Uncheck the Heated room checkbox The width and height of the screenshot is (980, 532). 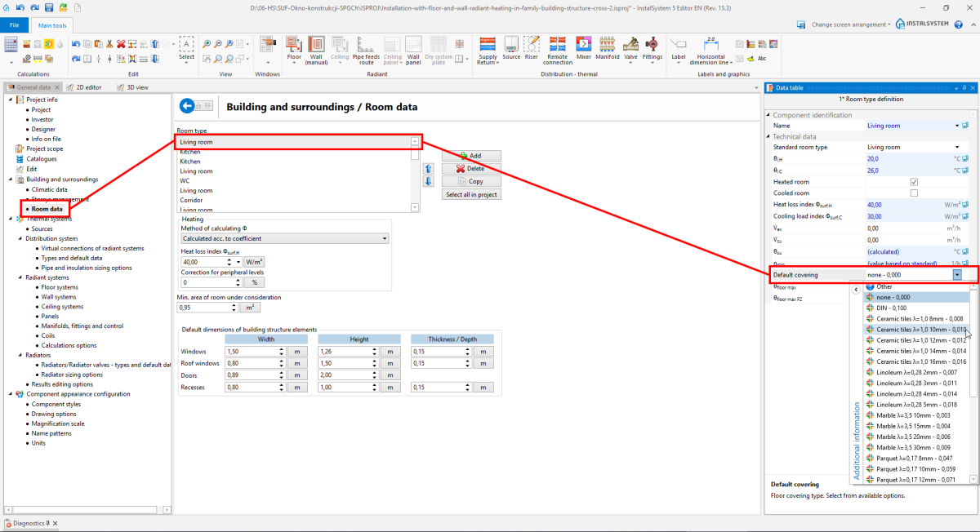tap(914, 182)
